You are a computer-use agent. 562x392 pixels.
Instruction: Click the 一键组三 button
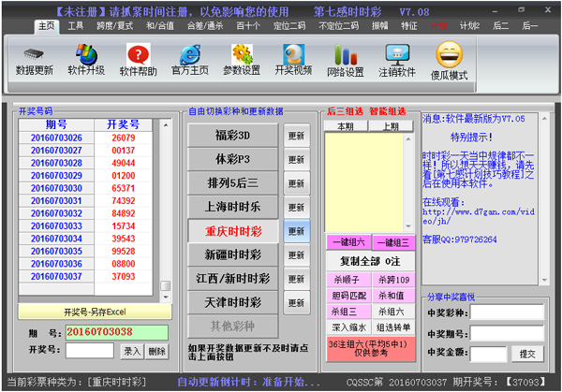(x=393, y=242)
